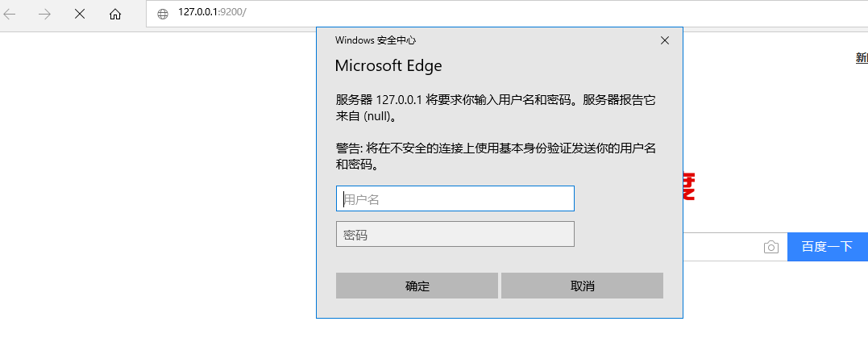Go to the browser home page
Viewport: 868px width, 359px height.
point(115,14)
